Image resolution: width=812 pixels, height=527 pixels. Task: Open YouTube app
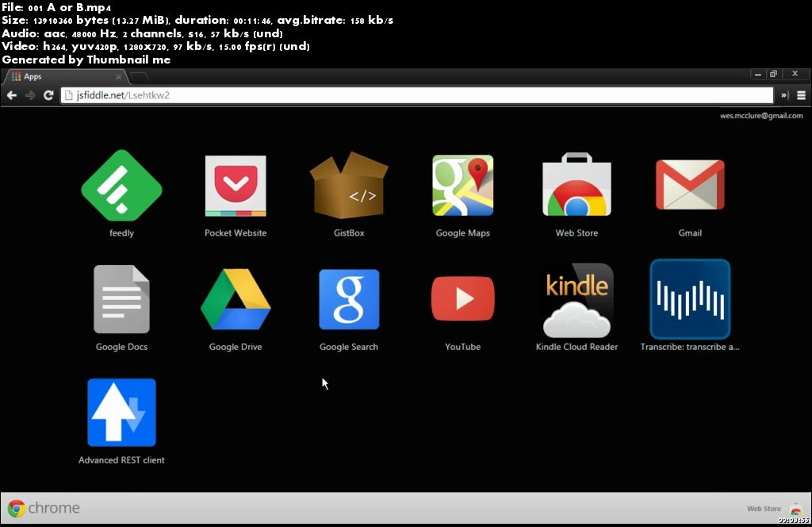(x=463, y=298)
